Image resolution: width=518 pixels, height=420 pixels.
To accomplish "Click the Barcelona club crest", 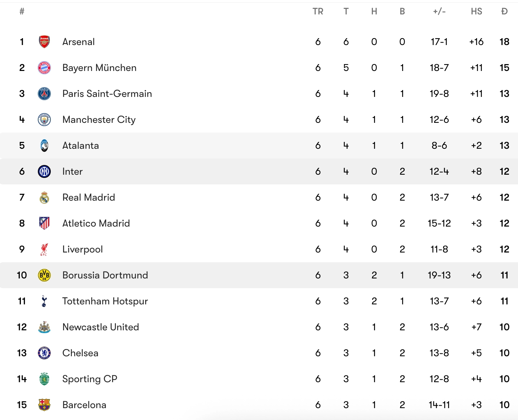I will [44, 405].
